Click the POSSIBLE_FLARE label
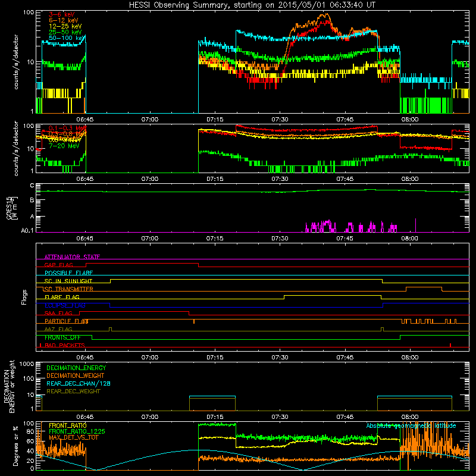476x476 pixels. [x=68, y=273]
